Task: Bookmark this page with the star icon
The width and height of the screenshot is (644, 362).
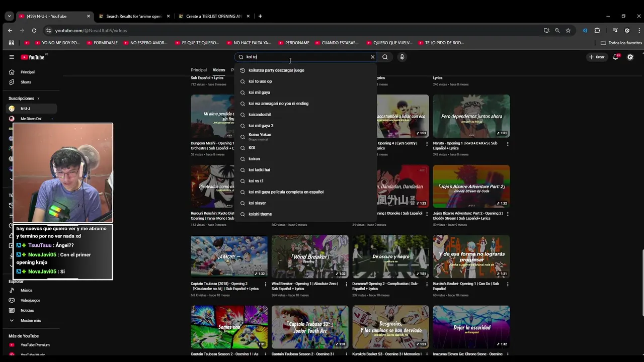Action: pyautogui.click(x=568, y=31)
